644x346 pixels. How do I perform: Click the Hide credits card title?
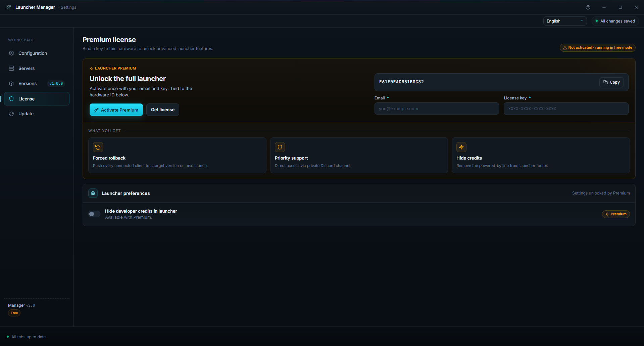click(x=469, y=158)
